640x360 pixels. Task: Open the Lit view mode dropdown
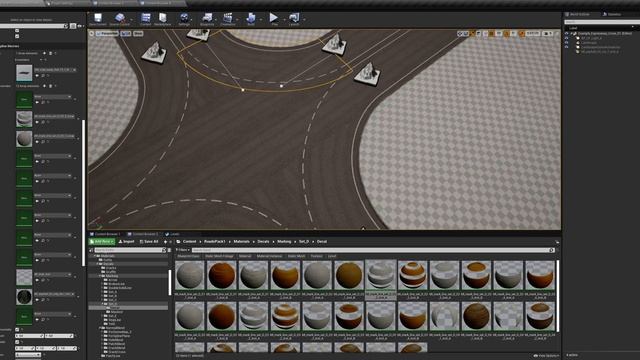click(x=126, y=33)
